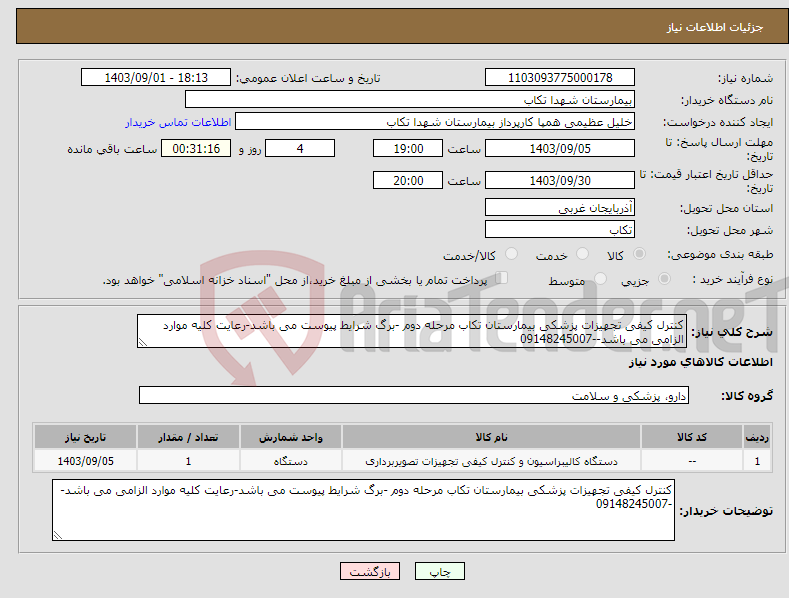Click the گروه کالا field دارو، پزشکی و سلامت
This screenshot has height=598, width=789.
click(x=414, y=395)
